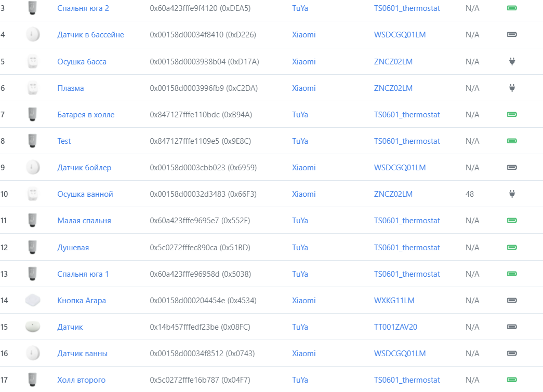Open device Осушка басса

click(x=82, y=62)
